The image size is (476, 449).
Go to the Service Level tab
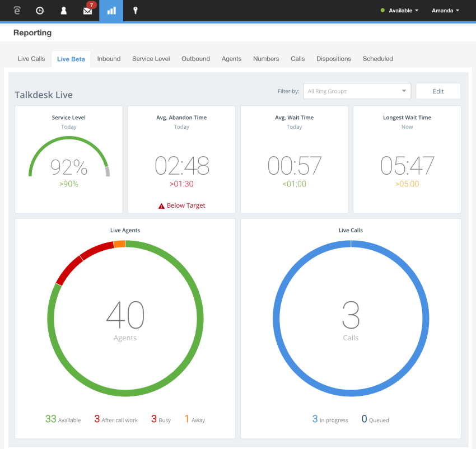point(151,59)
